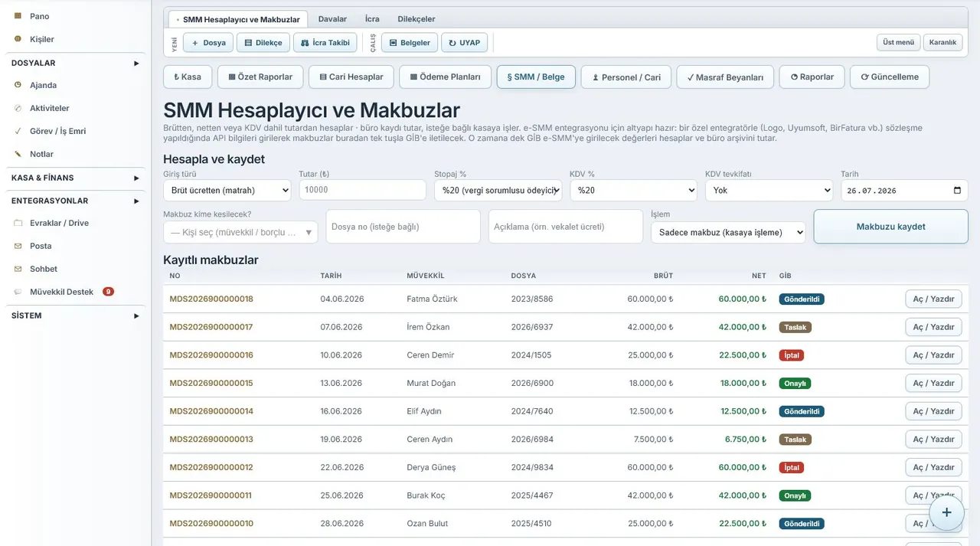Open Masraf Beyanları section
This screenshot has height=546, width=980.
[x=725, y=77]
